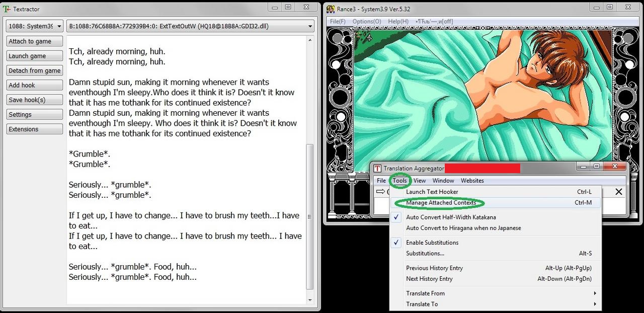This screenshot has width=644, height=313.
Task: Select Launch Text Hooker menu entry
Action: (x=496, y=192)
